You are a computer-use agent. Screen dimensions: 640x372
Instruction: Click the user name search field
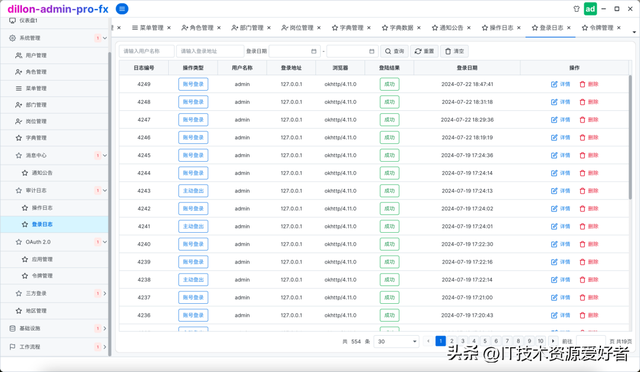pos(147,51)
